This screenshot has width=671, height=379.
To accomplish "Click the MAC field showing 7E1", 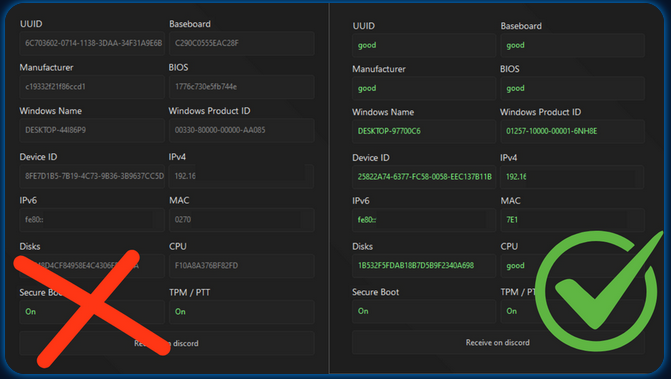I will (x=573, y=220).
